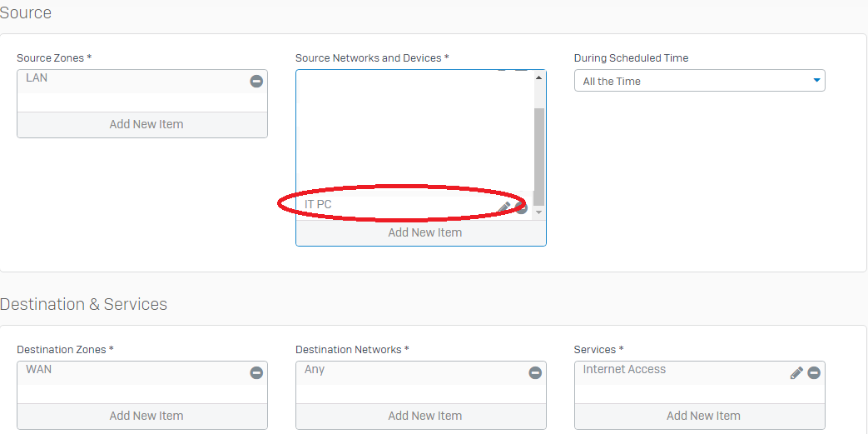Viewport: 868px width, 434px height.
Task: Edit the Internet Access service
Action: point(796,373)
